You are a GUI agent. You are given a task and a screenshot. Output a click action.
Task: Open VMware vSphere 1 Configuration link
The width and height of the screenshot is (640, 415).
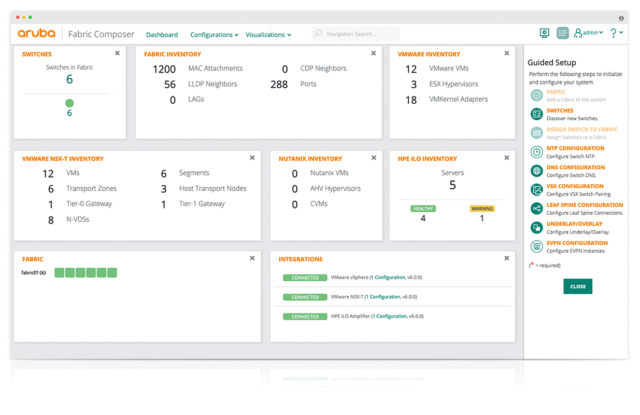[x=389, y=277]
